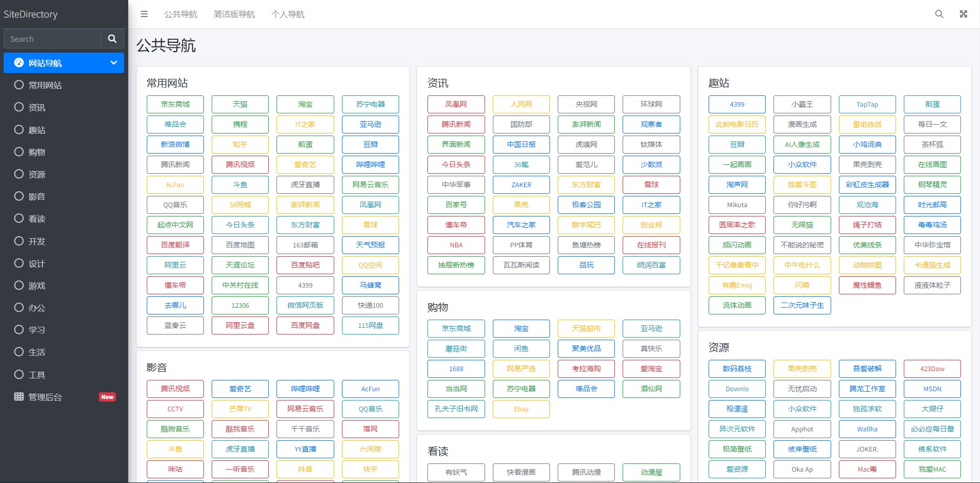Open Ebay button
The width and height of the screenshot is (980, 483).
tap(521, 409)
